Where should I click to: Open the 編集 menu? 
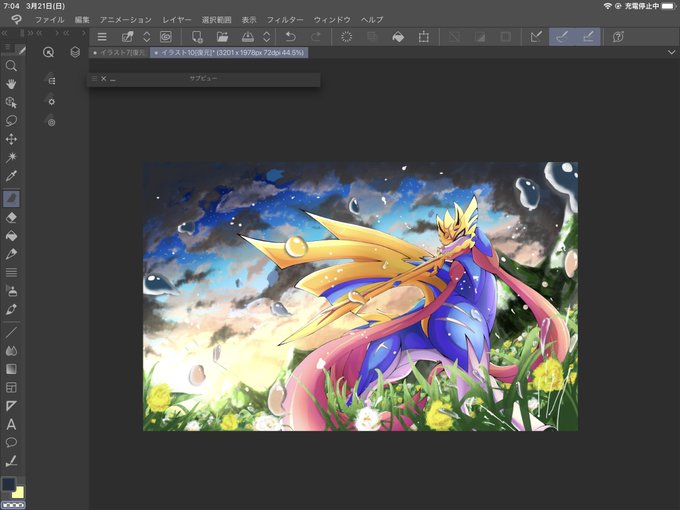tap(82, 20)
